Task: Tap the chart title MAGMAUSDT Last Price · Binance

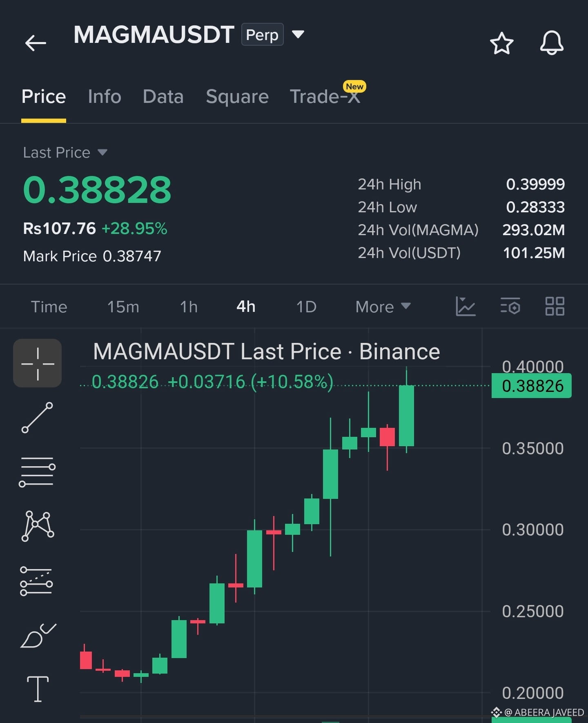Action: (267, 351)
